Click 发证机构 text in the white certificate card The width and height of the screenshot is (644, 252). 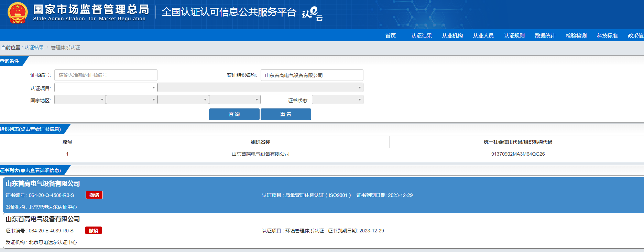tap(41, 242)
